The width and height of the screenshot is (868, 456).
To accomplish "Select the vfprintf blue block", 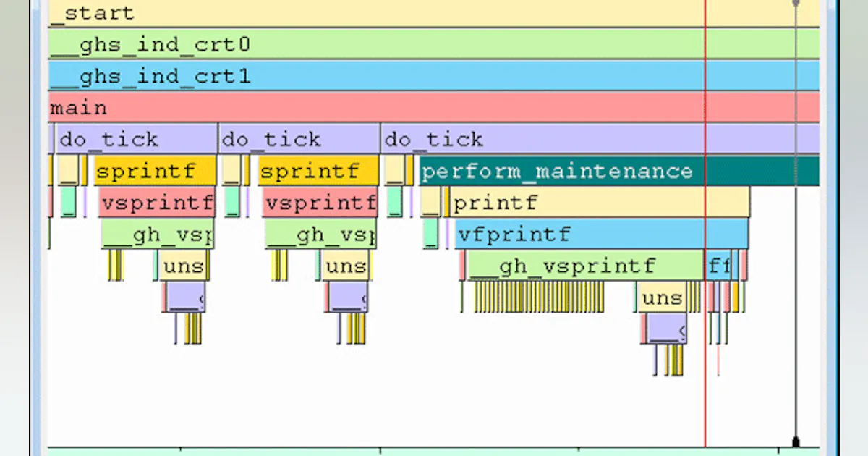I will 601,234.
